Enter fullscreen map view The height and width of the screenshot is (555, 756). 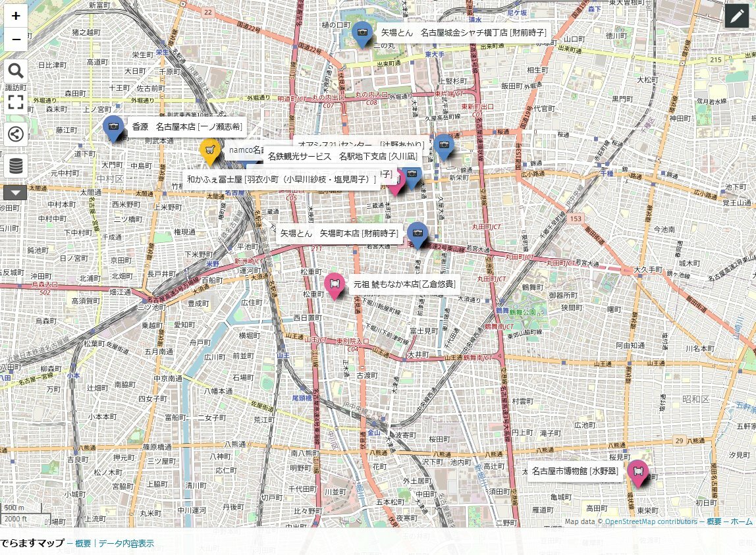[x=16, y=102]
